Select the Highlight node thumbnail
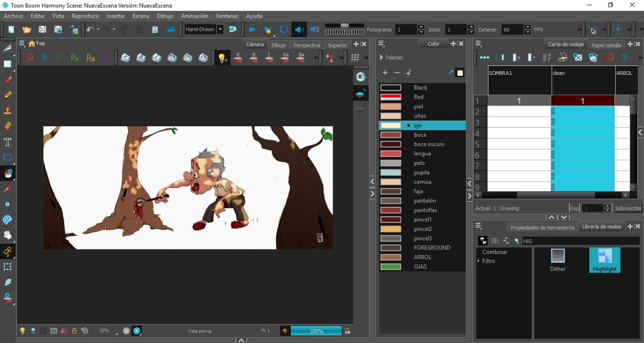This screenshot has width=644, height=343. 605,260
